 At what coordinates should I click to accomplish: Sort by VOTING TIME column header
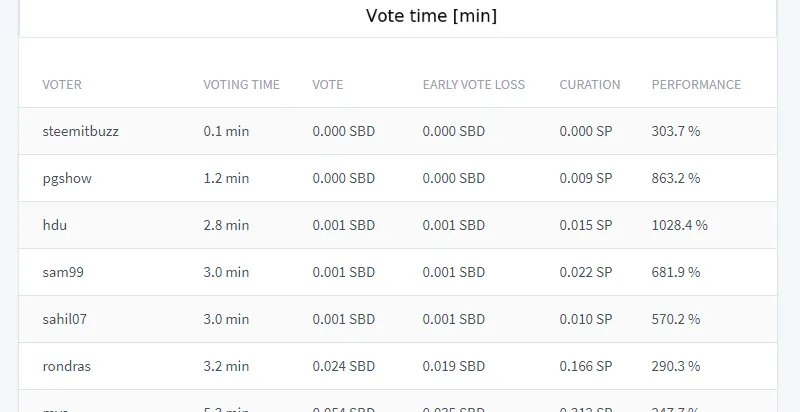[x=241, y=85]
